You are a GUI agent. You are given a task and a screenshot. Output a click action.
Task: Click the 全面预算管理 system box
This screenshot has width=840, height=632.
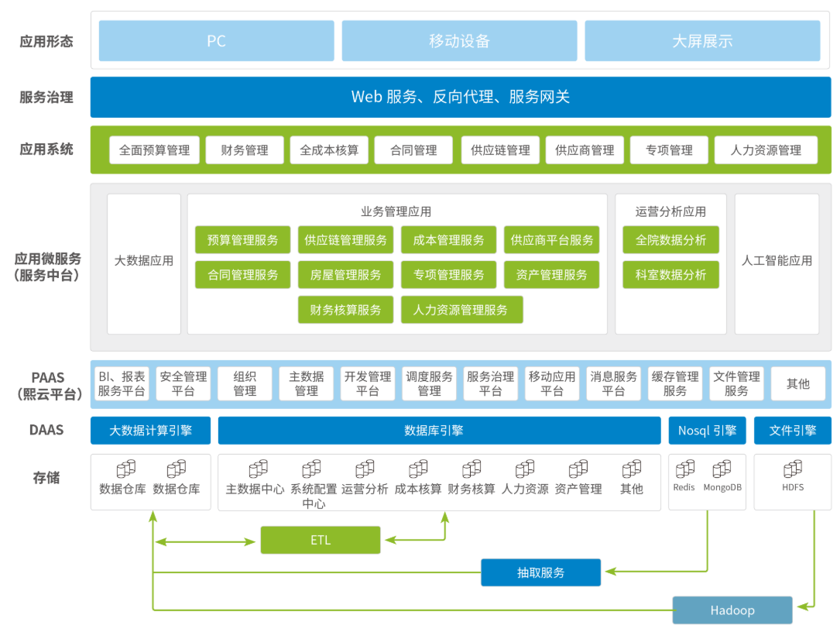[155, 150]
